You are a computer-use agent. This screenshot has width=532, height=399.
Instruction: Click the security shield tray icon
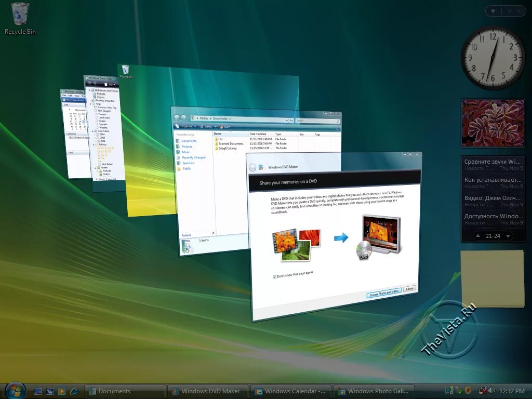468,391
